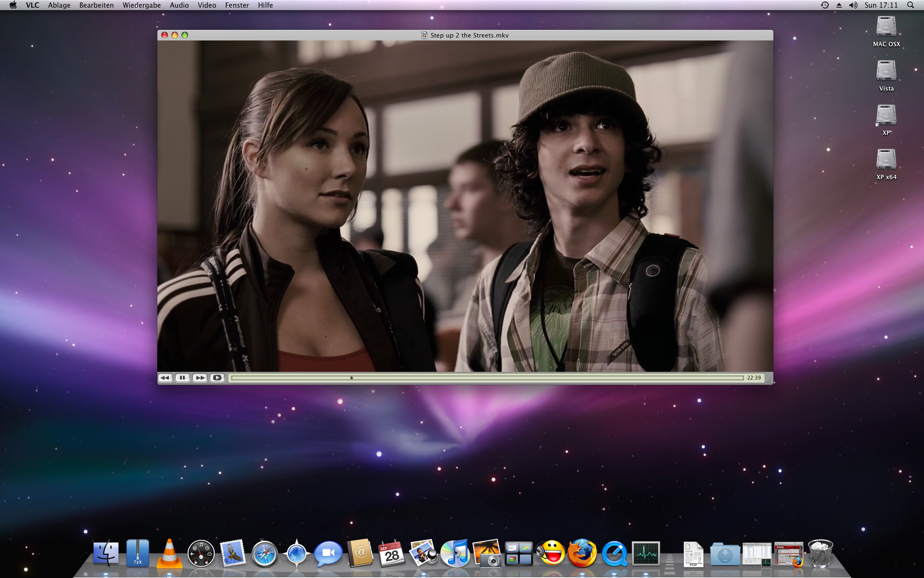Screen dimensions: 924x578
Task: Click the VLC cone icon in the Dock
Action: pos(169,553)
